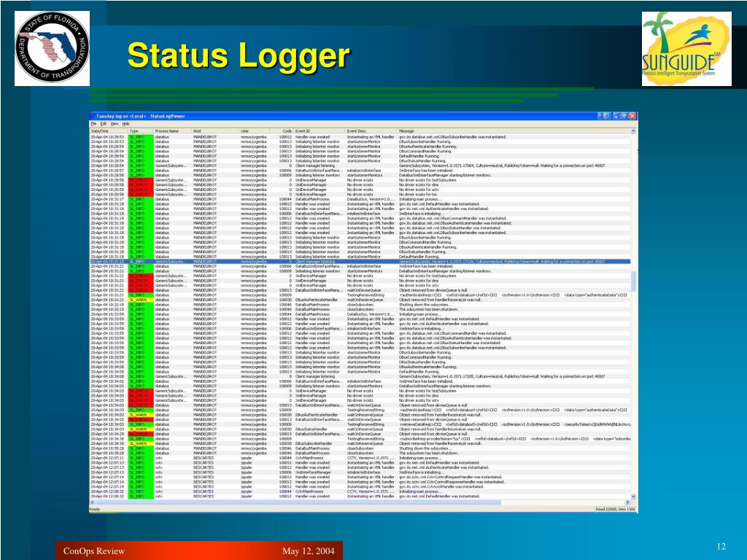Image resolution: width=747 pixels, height=560 pixels.
Task: Click the vertical scrollbar up arrow
Action: pos(634,131)
